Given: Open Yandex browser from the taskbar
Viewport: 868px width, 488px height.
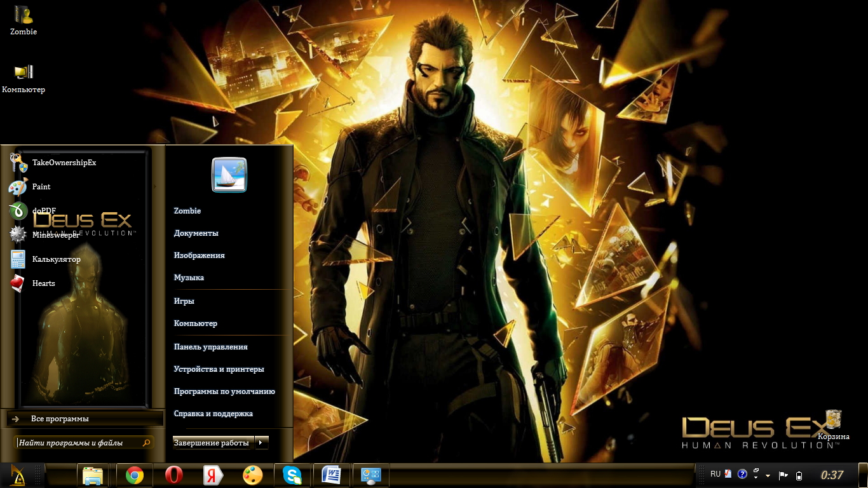Looking at the screenshot, I should tap(214, 475).
